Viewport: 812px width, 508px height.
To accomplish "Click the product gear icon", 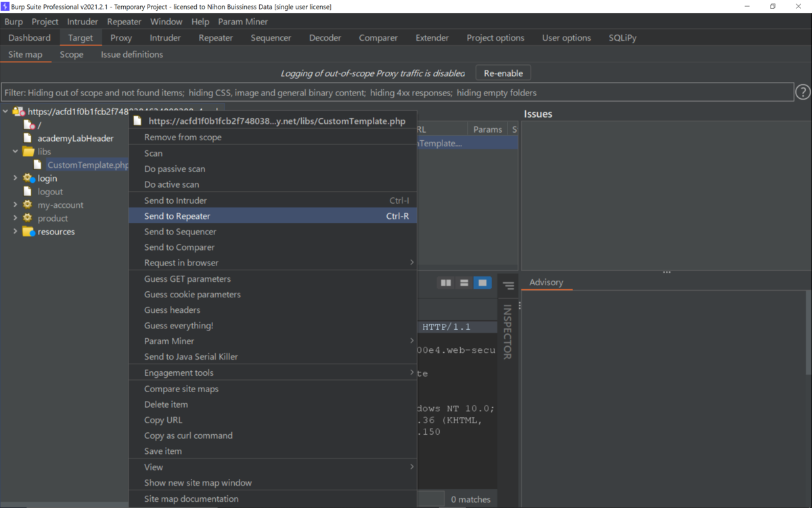I will 27,218.
